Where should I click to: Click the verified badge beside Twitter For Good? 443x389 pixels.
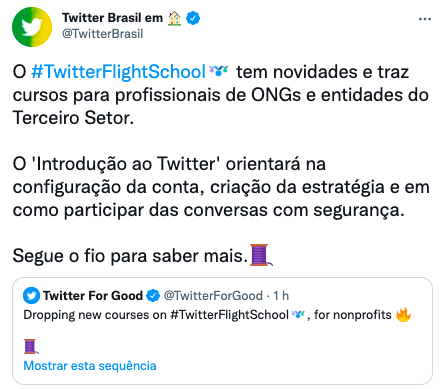pos(153,296)
